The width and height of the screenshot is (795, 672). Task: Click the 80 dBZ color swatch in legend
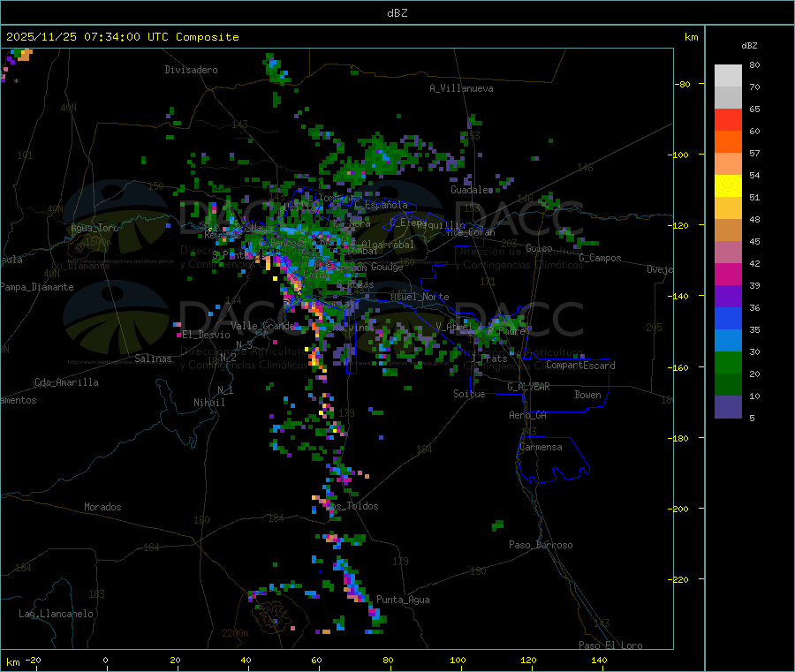728,76
